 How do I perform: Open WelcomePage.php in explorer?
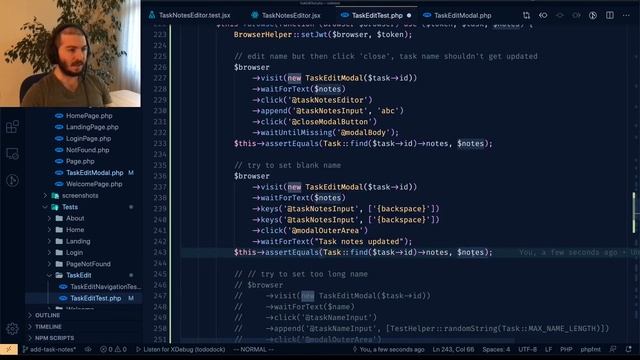94,184
